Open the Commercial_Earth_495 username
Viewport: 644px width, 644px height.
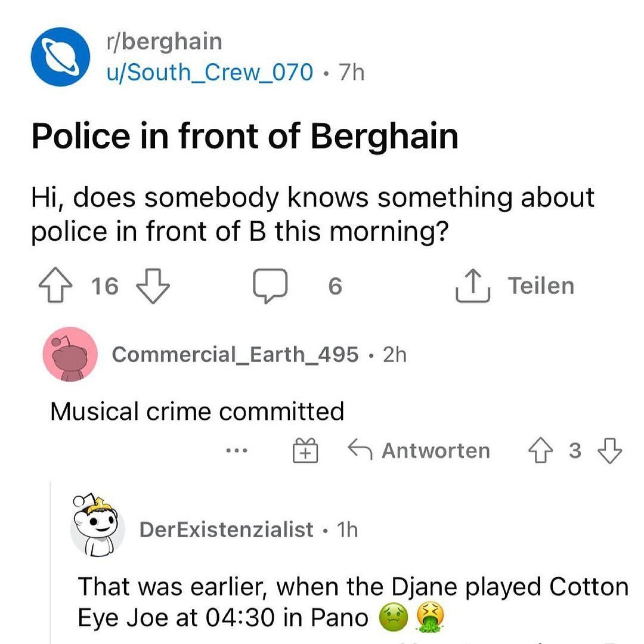tap(235, 354)
